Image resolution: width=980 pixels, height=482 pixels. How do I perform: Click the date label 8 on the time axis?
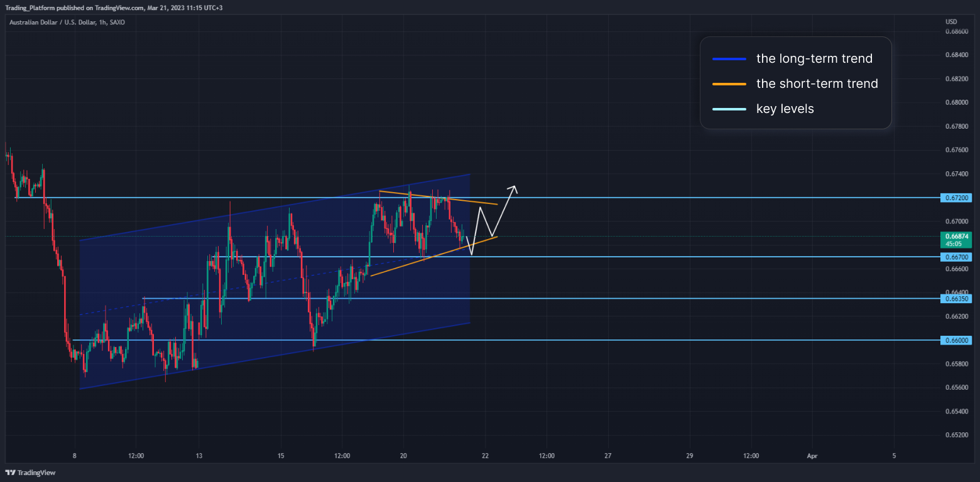74,456
